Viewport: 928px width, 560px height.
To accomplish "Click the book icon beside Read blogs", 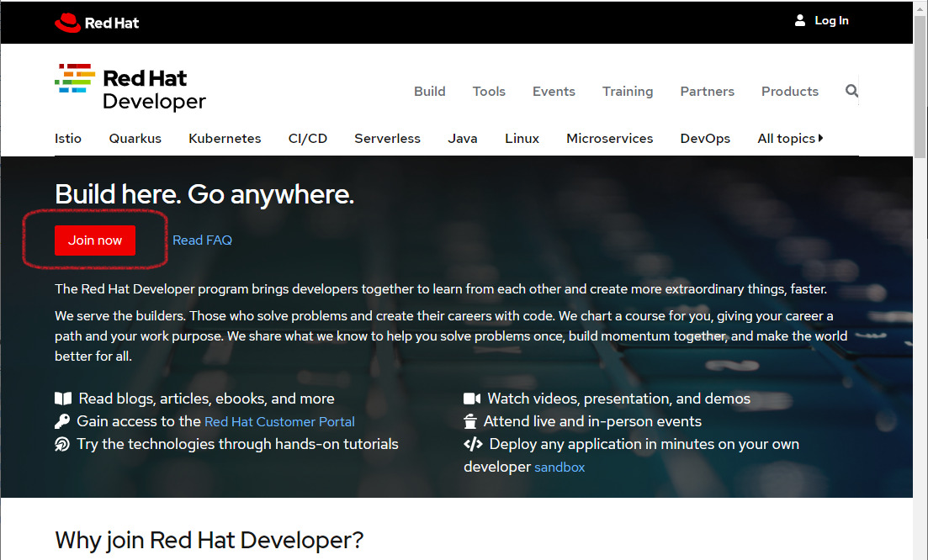I will point(63,399).
